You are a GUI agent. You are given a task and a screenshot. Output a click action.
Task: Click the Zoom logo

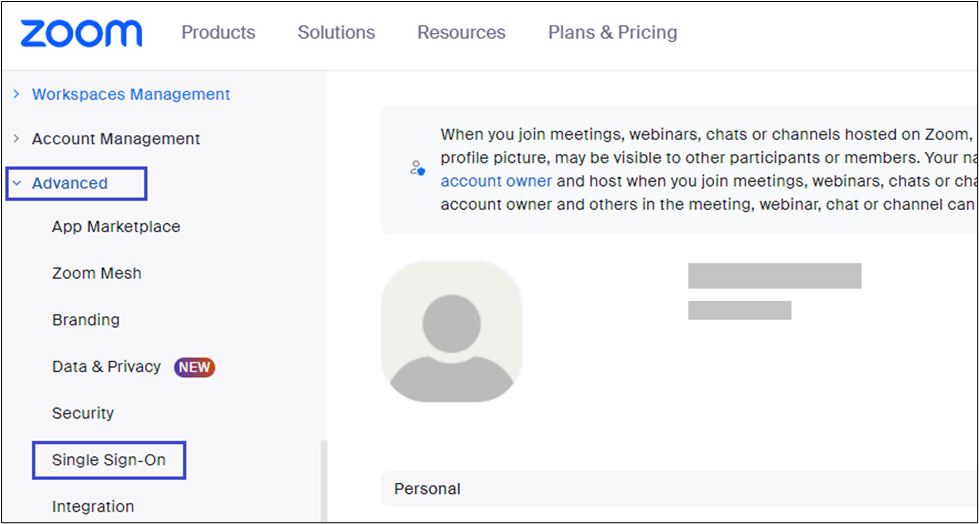(81, 33)
